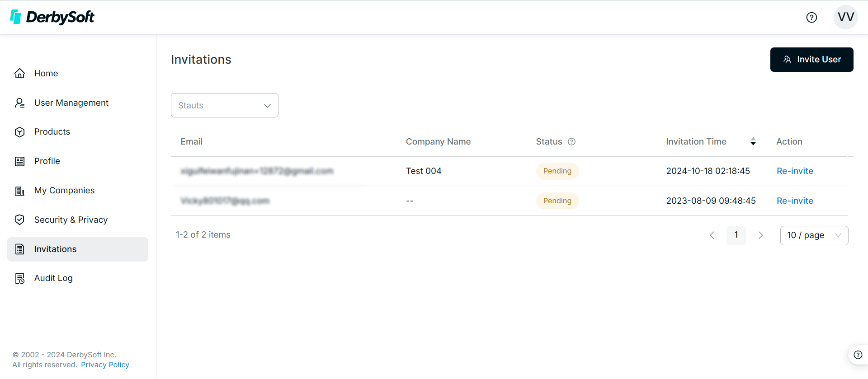868x379 pixels.
Task: Re-invite the Test 004 company user
Action: click(795, 171)
